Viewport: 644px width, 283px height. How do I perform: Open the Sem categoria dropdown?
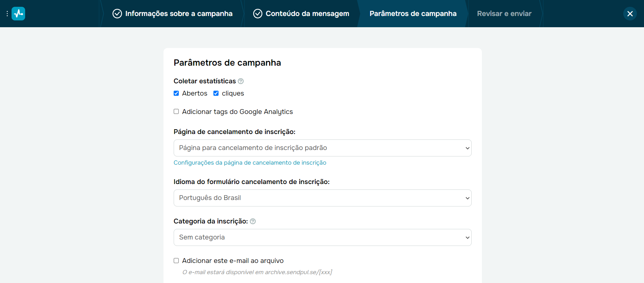point(322,237)
